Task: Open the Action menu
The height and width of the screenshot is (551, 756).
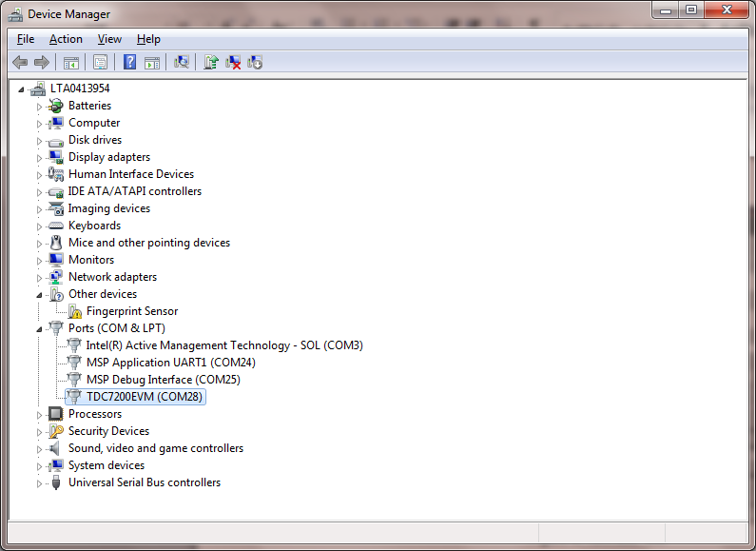Action: tap(66, 39)
